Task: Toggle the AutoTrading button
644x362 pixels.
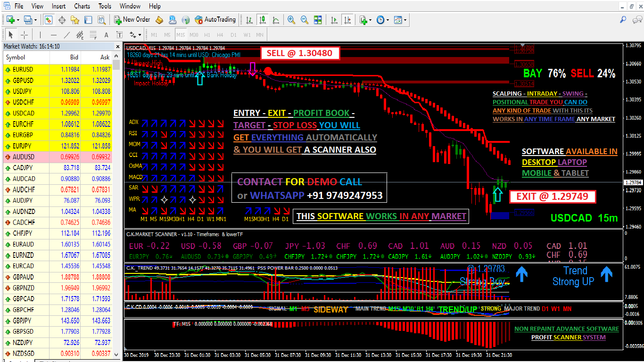Action: pos(215,20)
